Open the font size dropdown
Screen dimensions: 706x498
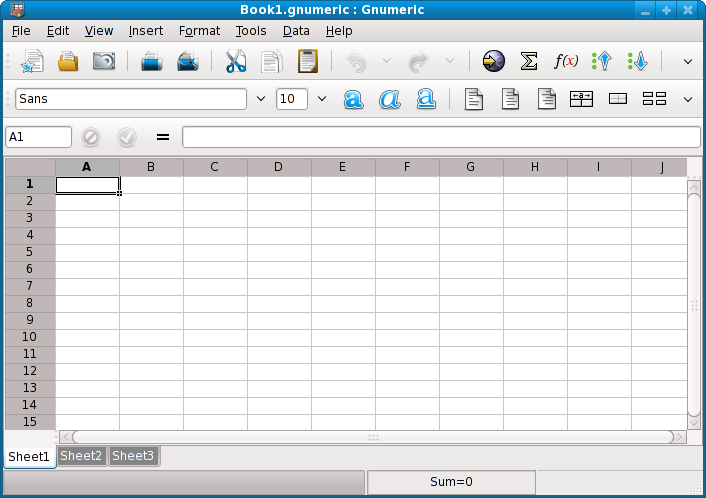[321, 99]
